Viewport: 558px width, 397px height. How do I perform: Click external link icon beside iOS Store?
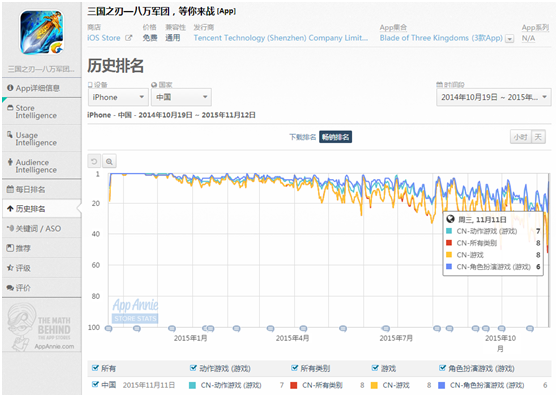tap(128, 38)
